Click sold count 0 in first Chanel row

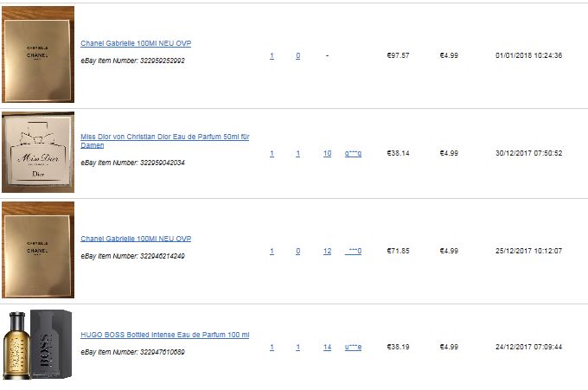point(297,55)
